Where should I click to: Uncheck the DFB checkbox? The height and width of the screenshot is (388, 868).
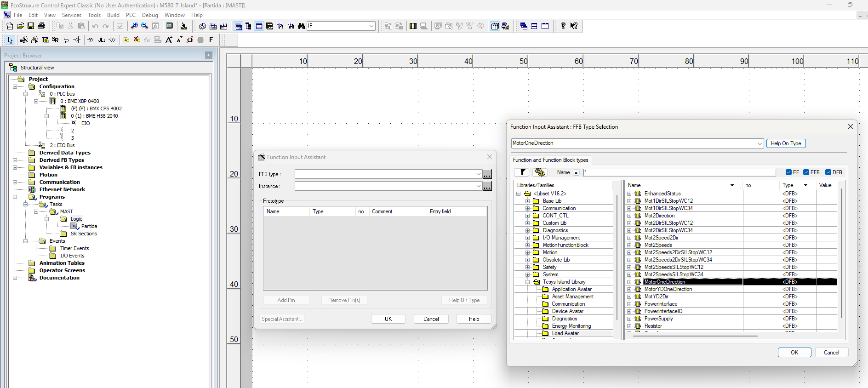pyautogui.click(x=828, y=172)
